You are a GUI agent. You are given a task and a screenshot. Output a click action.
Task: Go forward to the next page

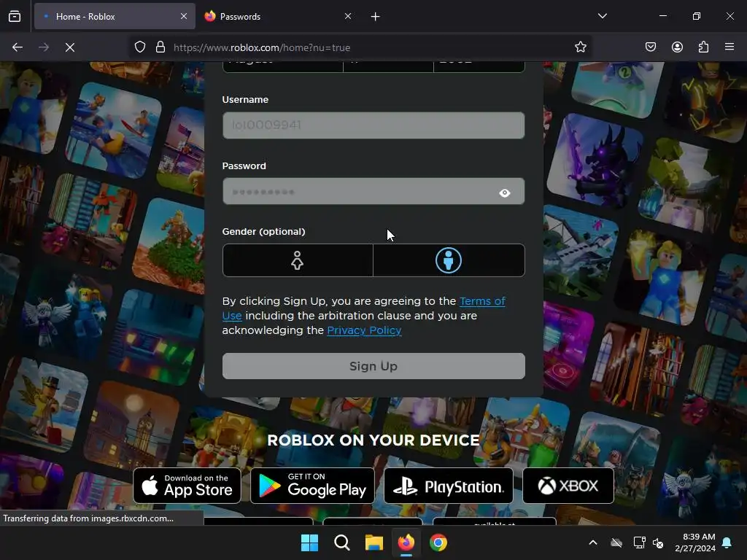[44, 47]
